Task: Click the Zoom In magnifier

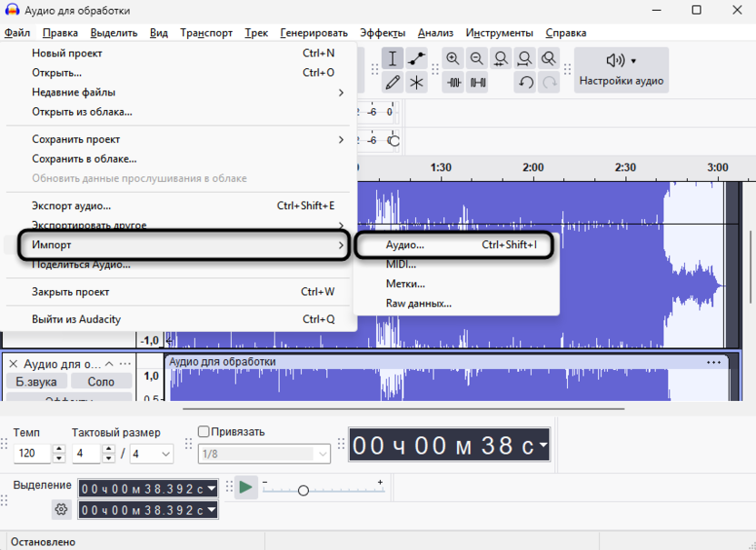Action: (x=453, y=59)
